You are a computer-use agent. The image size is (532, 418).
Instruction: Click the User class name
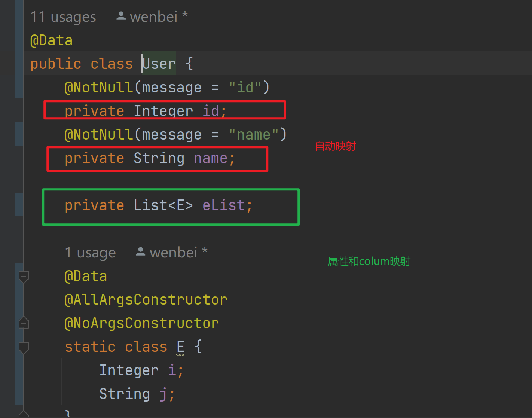159,64
